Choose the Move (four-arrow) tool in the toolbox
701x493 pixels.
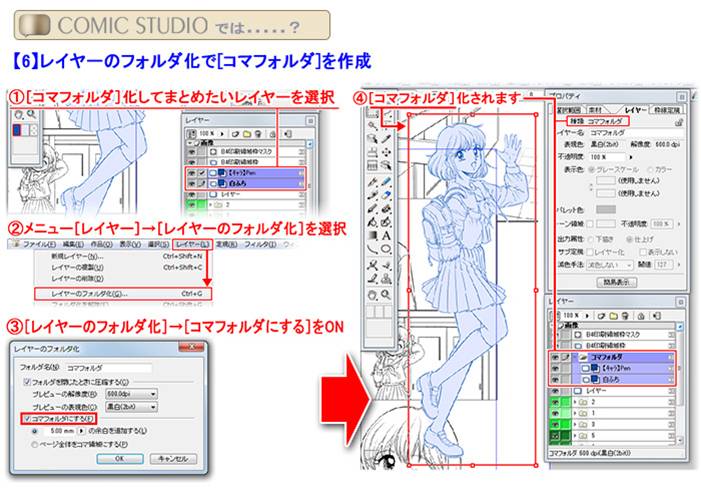[x=386, y=152]
